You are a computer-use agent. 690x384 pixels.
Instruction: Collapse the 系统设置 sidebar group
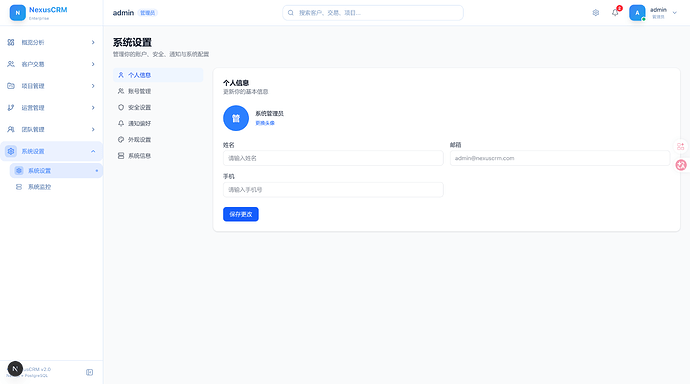click(51, 151)
